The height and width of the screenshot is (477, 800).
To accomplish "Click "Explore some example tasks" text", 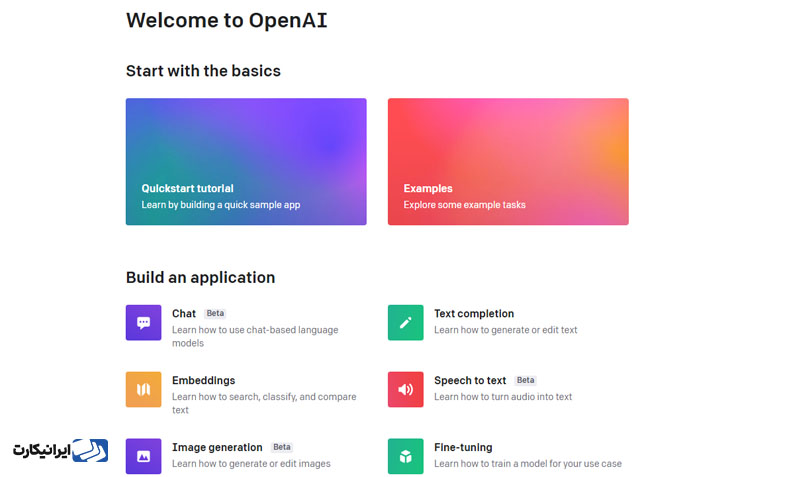I will point(464,205).
